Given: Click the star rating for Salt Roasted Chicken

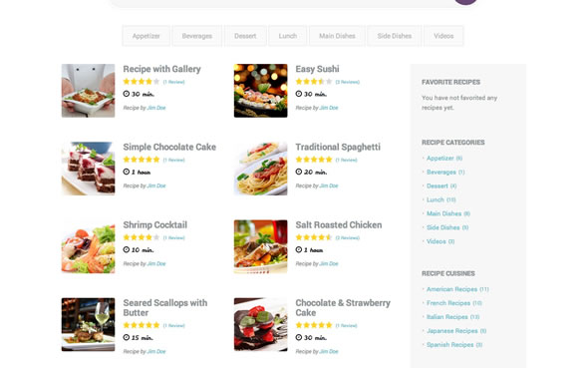Looking at the screenshot, I should pos(314,237).
